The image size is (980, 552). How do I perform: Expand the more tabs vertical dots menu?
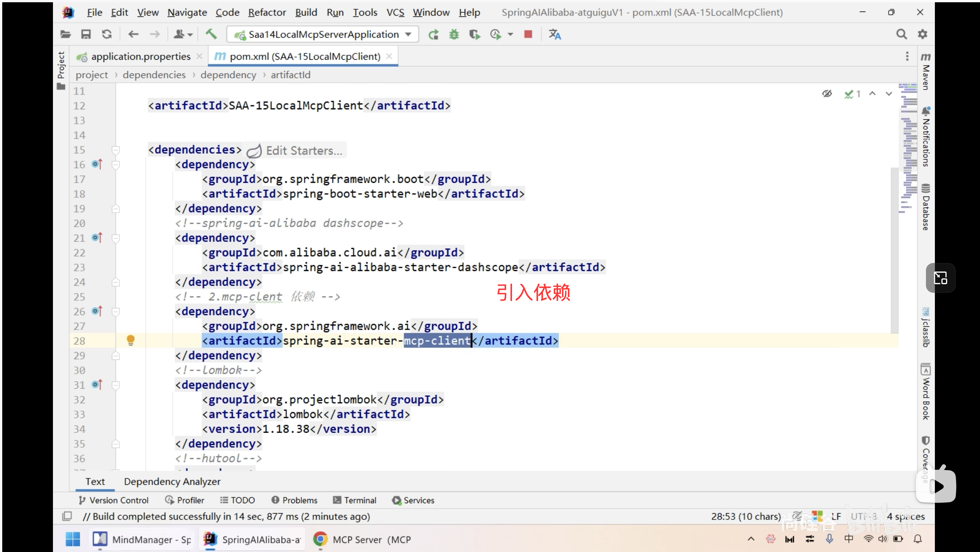[907, 56]
